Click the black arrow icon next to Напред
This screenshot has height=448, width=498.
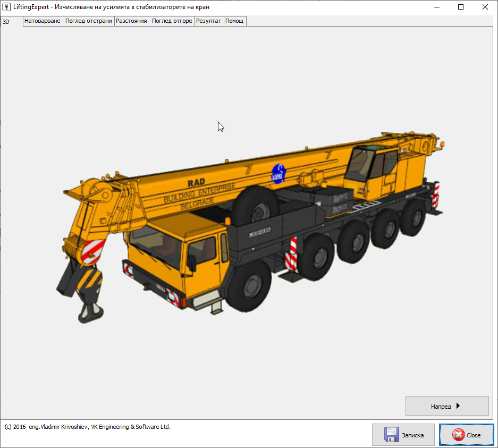(458, 406)
